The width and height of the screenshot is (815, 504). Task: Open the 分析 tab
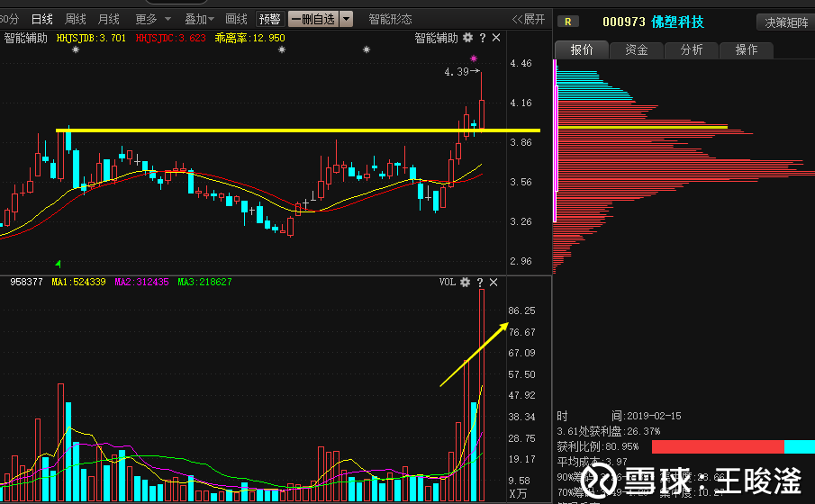[692, 49]
